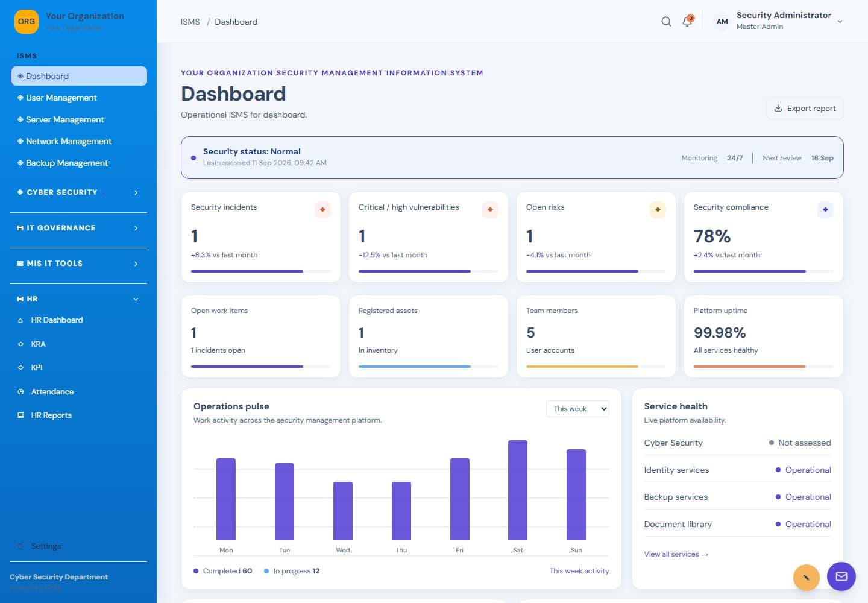Click the Cyber Security 'Not assessed' status
The width and height of the screenshot is (868, 603).
click(799, 443)
